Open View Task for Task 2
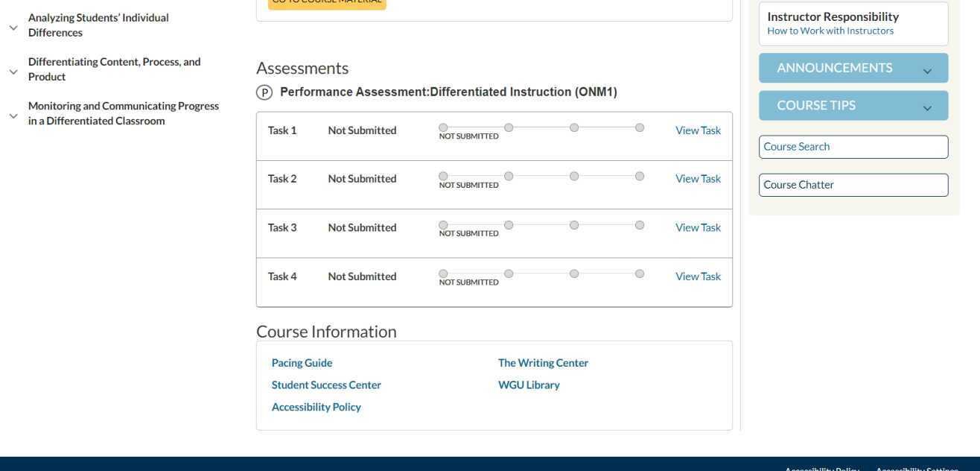Viewport: 980px width, 471px height. [x=698, y=179]
